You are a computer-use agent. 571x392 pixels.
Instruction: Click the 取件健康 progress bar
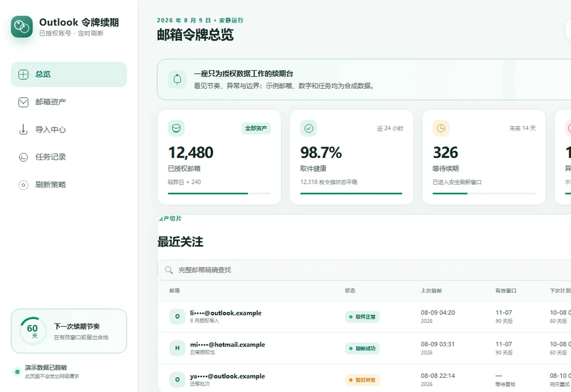click(x=351, y=193)
